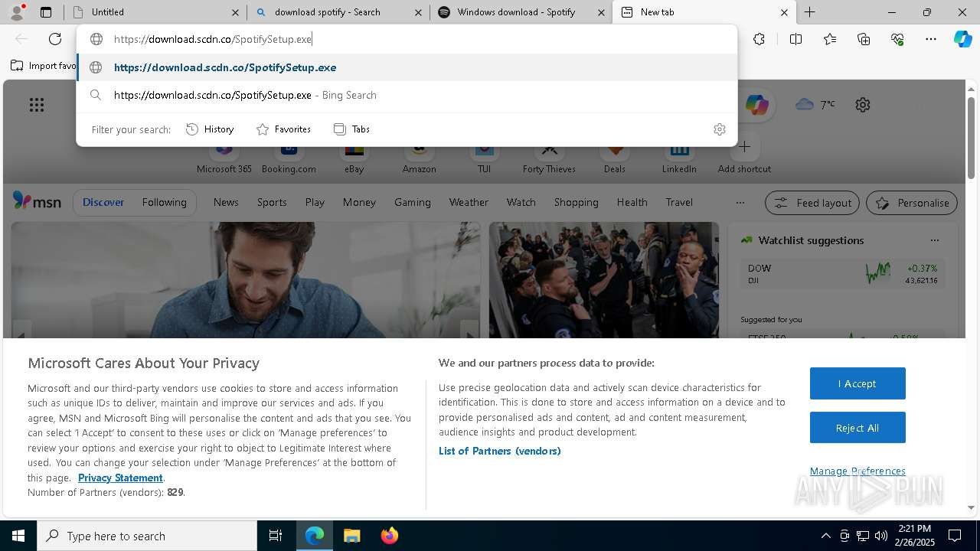Select the Bing Search suggestion row

407,96
